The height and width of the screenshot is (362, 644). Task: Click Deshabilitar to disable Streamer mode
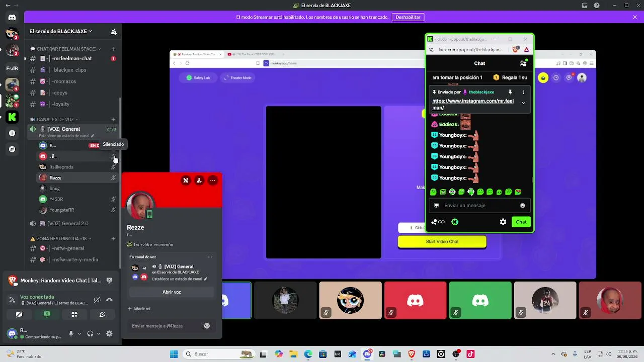408,17
